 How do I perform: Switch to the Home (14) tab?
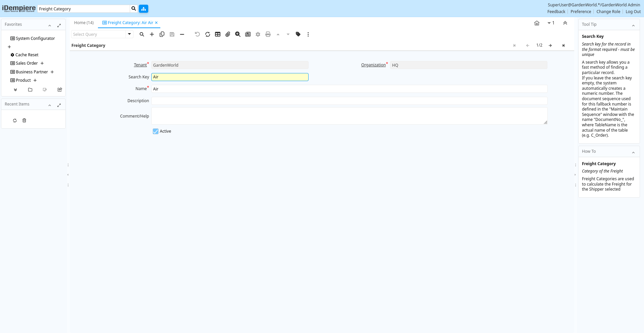[84, 23]
